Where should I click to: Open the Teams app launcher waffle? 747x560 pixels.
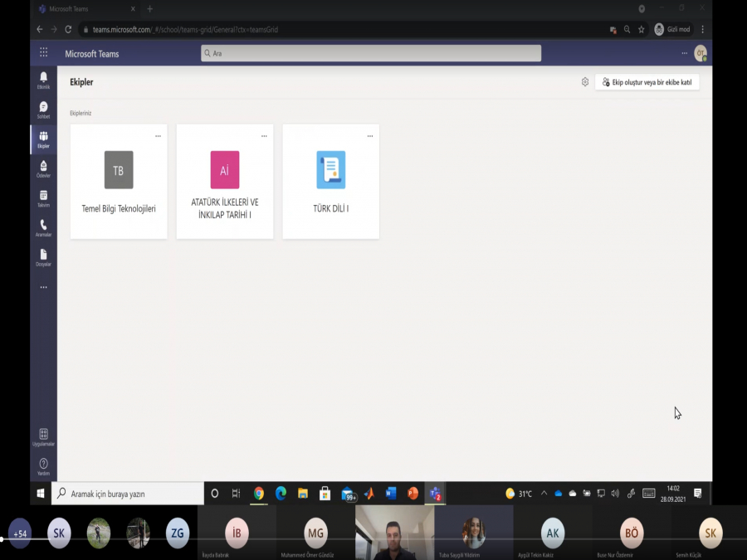(x=43, y=52)
